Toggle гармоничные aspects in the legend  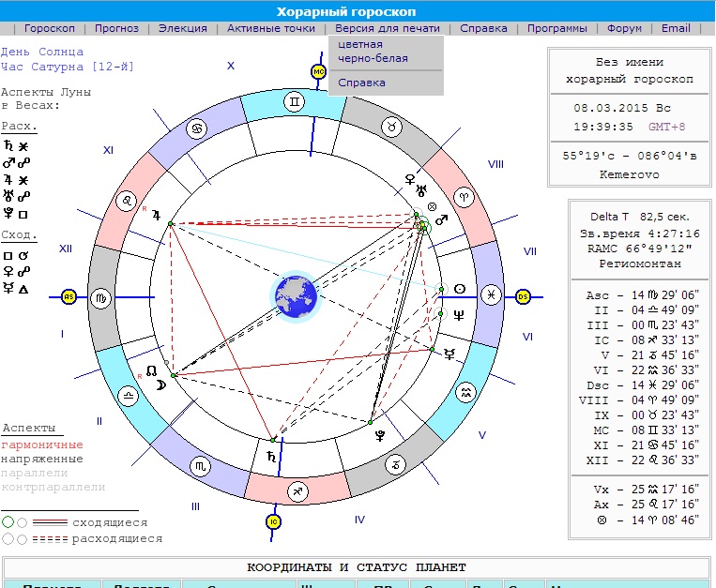[42, 445]
